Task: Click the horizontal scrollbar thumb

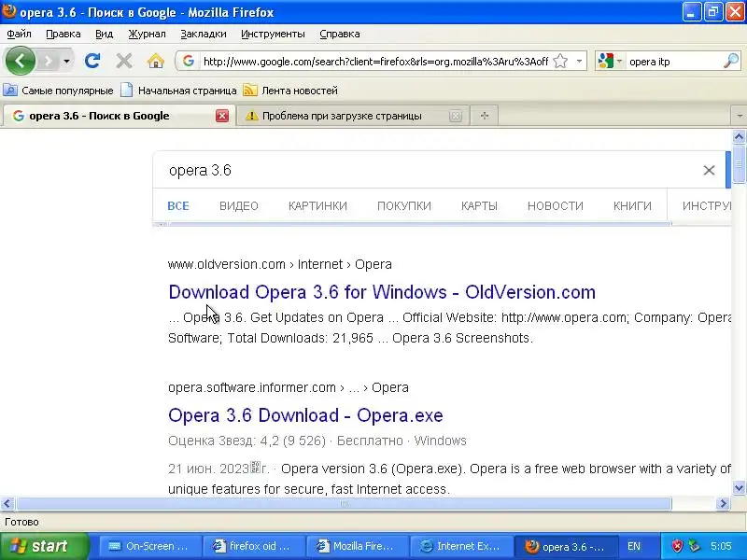Action: tap(344, 503)
